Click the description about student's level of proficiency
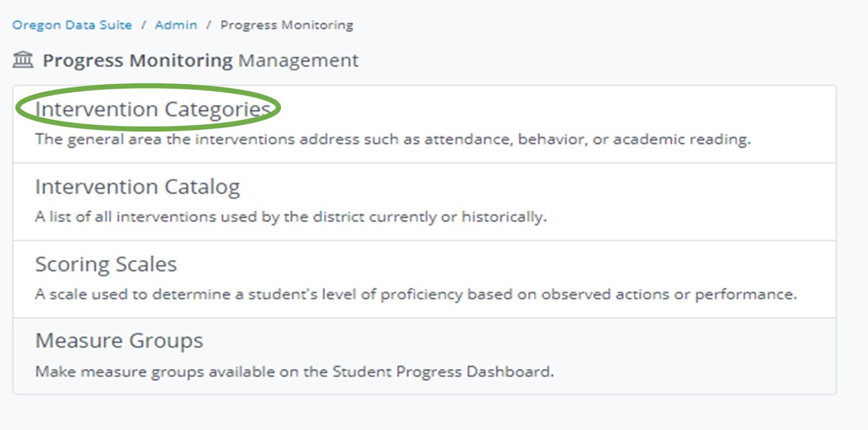The height and width of the screenshot is (430, 868). tap(416, 294)
